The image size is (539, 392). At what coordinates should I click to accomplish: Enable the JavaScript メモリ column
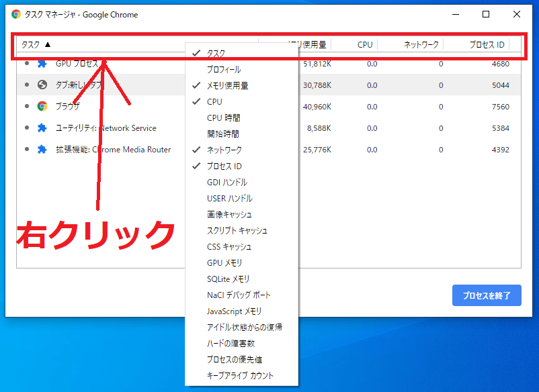coord(242,311)
